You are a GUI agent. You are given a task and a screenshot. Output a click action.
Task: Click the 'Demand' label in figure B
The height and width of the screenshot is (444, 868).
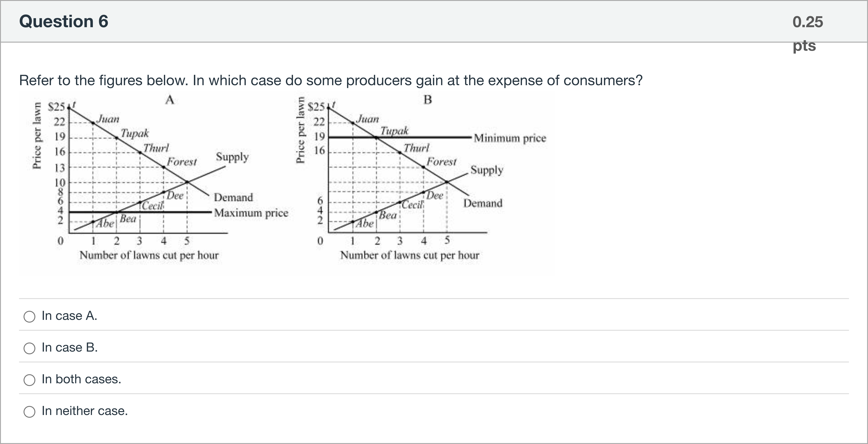483,203
